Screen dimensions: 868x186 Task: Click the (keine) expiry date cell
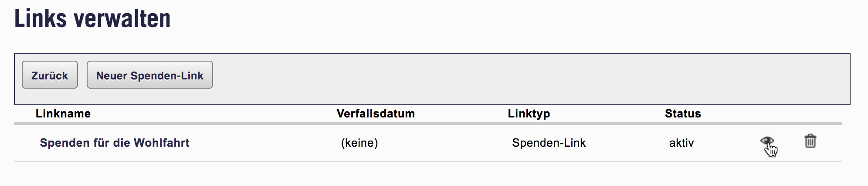[359, 143]
